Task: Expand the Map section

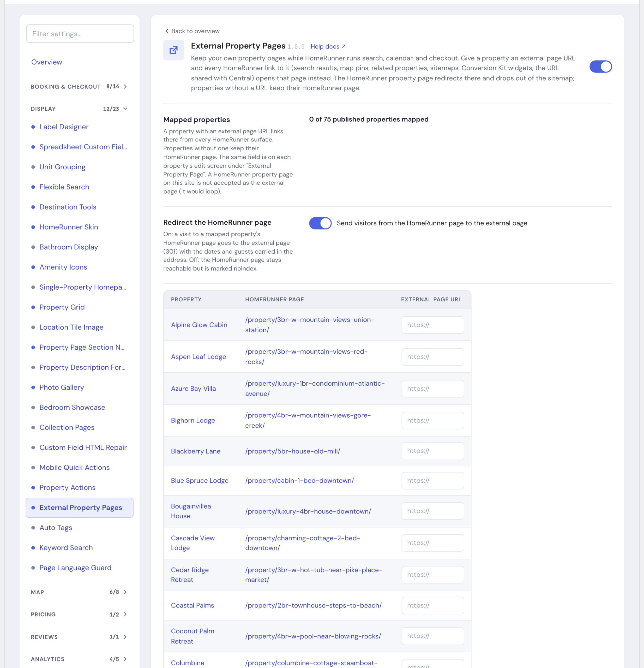Action: pos(79,592)
